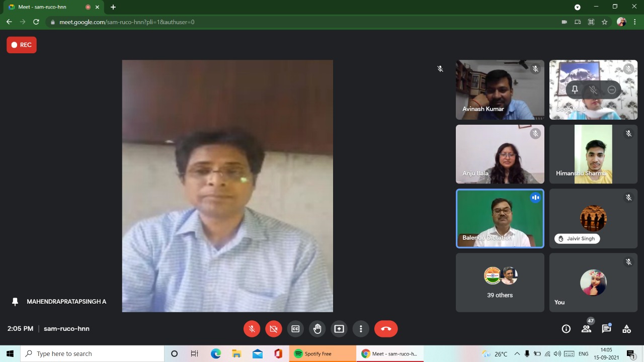Open the 39 others participant tile
The width and height of the screenshot is (644, 362).
[500, 282]
